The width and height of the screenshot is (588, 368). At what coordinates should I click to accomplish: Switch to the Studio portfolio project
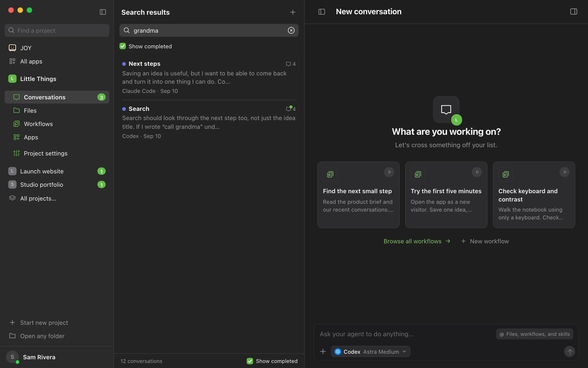(x=57, y=185)
